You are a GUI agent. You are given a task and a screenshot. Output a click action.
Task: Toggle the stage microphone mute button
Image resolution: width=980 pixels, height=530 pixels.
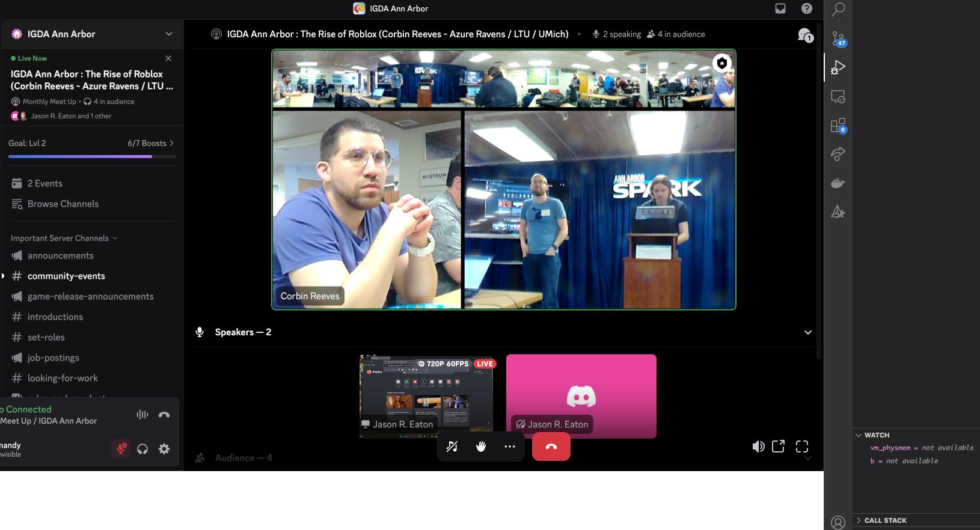pyautogui.click(x=452, y=446)
